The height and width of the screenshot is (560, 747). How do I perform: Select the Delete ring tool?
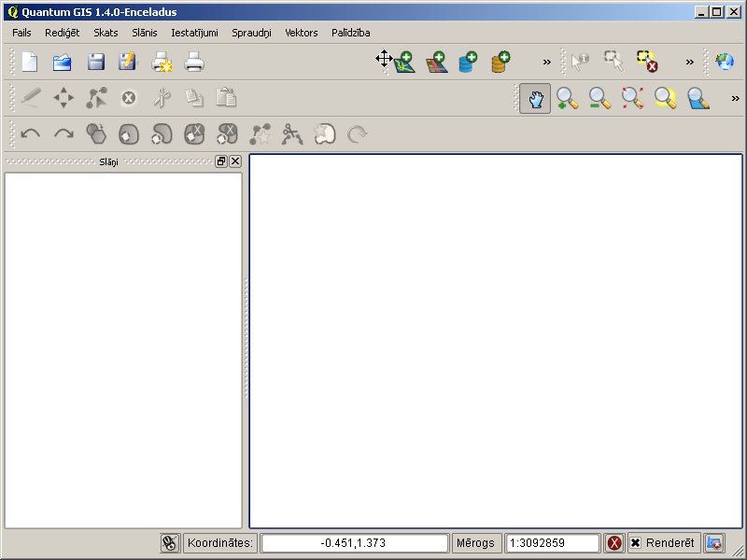click(x=194, y=134)
